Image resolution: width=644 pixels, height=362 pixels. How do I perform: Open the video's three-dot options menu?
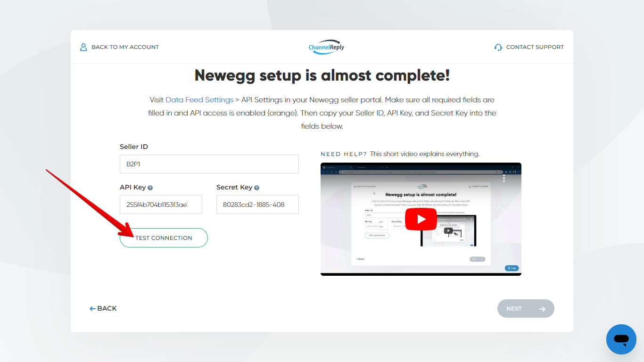(x=504, y=178)
